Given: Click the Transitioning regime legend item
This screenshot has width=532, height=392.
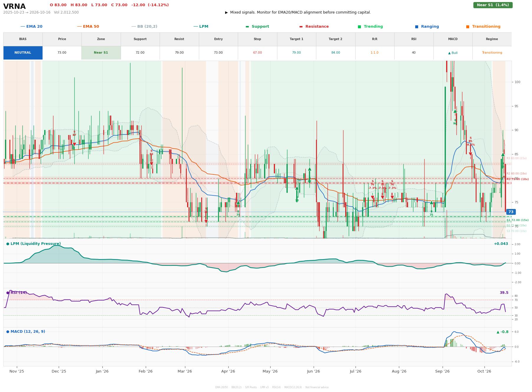Looking at the screenshot, I should [483, 27].
